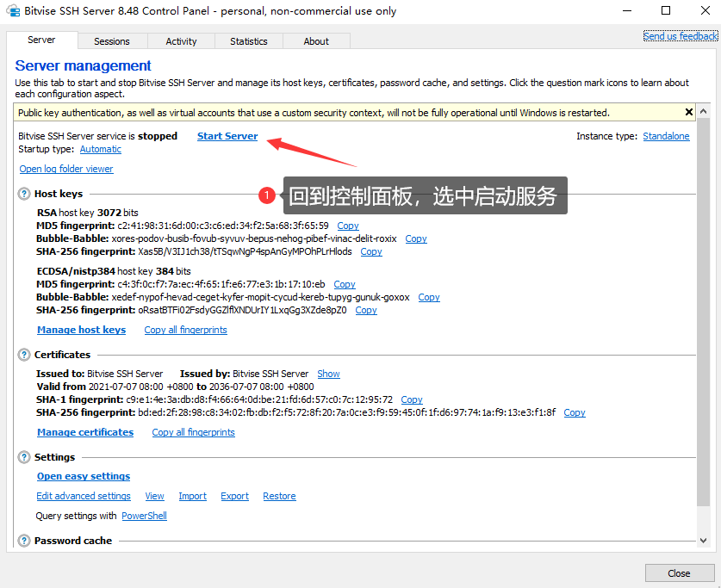This screenshot has width=721, height=588.
Task: Open Manage certificates
Action: (85, 432)
